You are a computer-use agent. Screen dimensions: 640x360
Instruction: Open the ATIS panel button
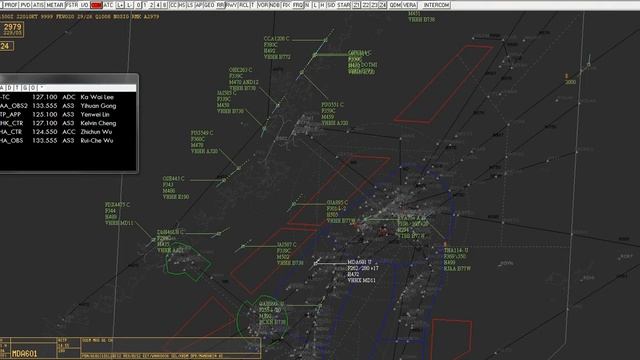38,5
